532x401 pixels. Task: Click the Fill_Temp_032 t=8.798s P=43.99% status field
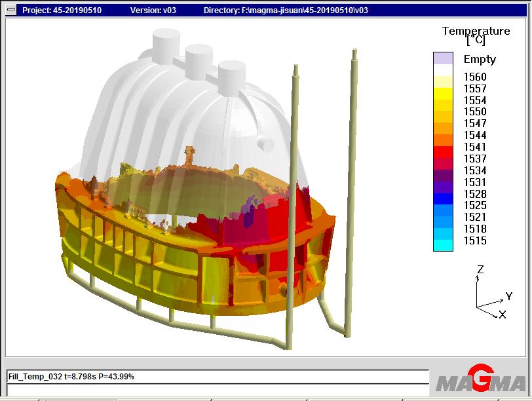click(218, 377)
